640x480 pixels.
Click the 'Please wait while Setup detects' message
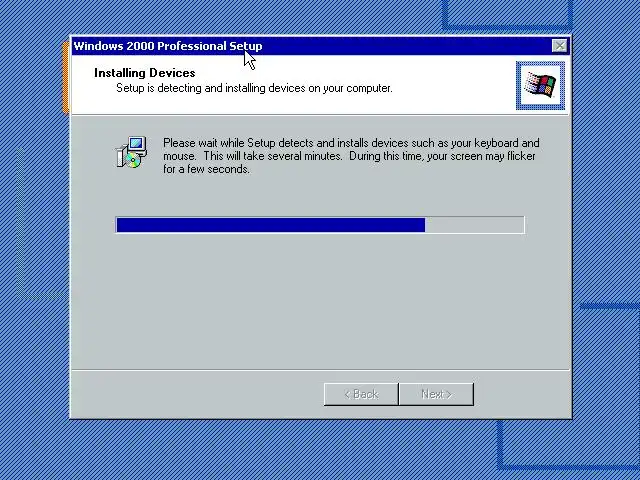(x=351, y=156)
